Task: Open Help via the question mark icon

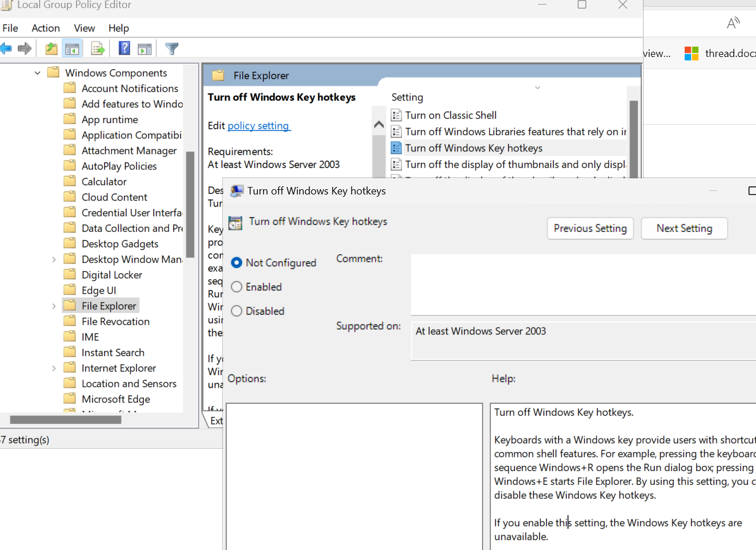Action: pyautogui.click(x=124, y=48)
